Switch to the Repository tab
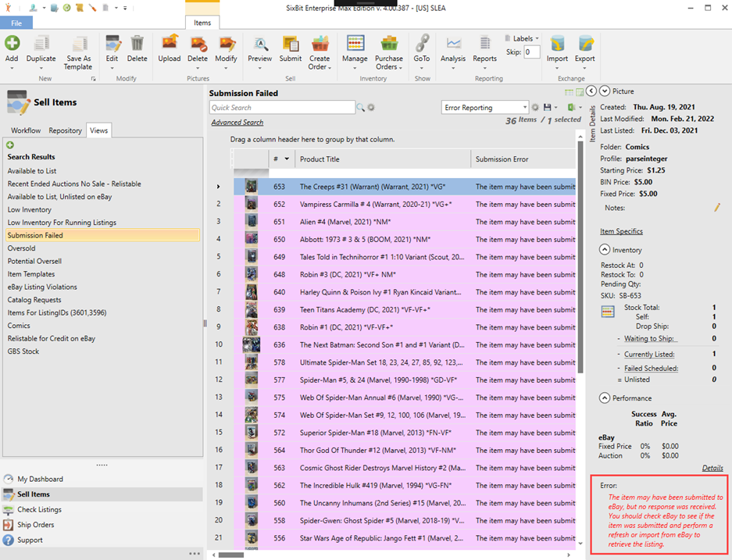Image resolution: width=732 pixels, height=560 pixels. coord(66,130)
